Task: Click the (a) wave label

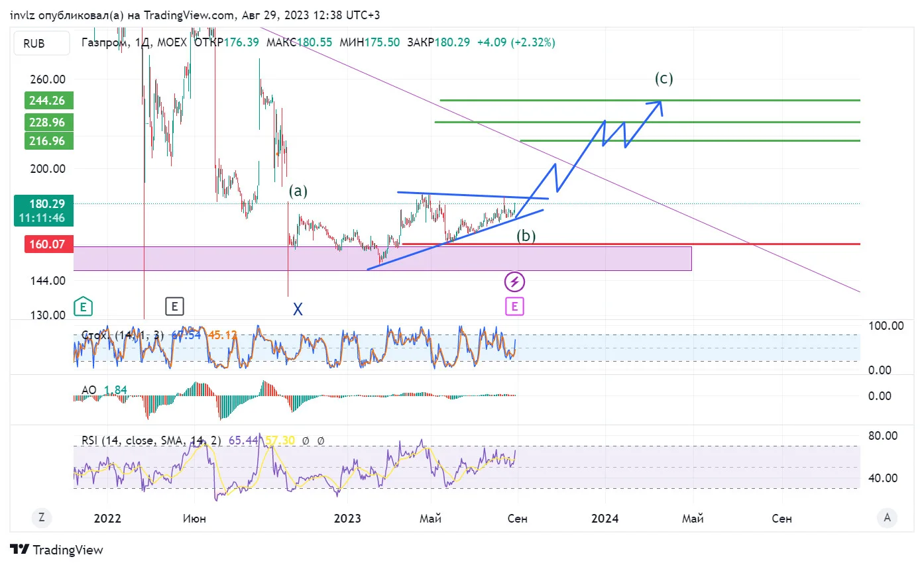Action: point(298,191)
